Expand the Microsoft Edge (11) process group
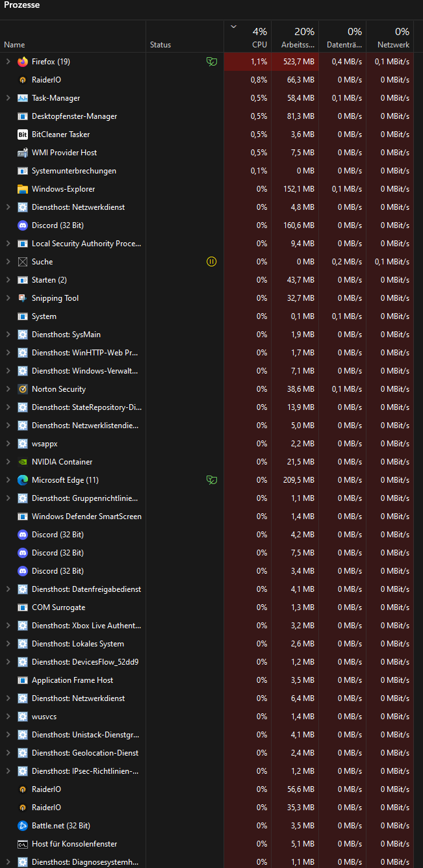 pos(8,480)
